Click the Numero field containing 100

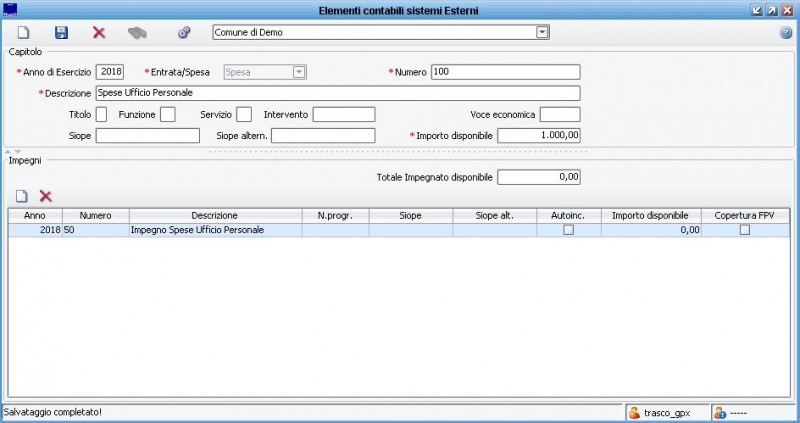pos(505,72)
